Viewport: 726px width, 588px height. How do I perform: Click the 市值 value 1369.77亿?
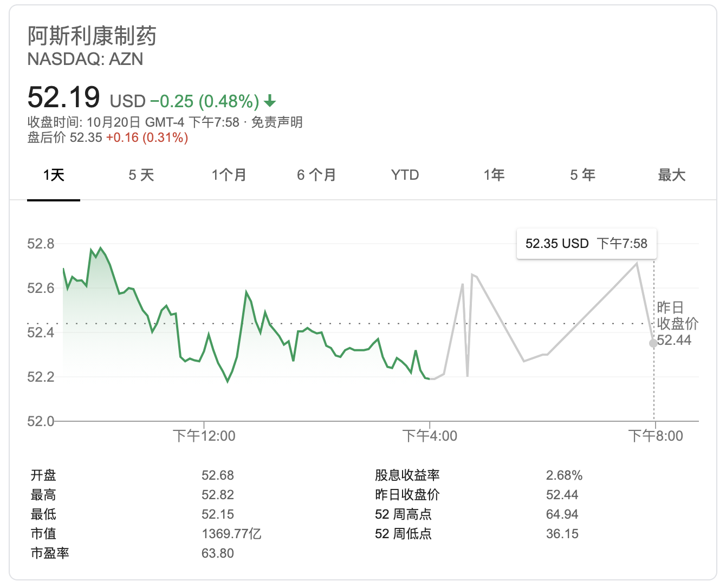coord(232,534)
